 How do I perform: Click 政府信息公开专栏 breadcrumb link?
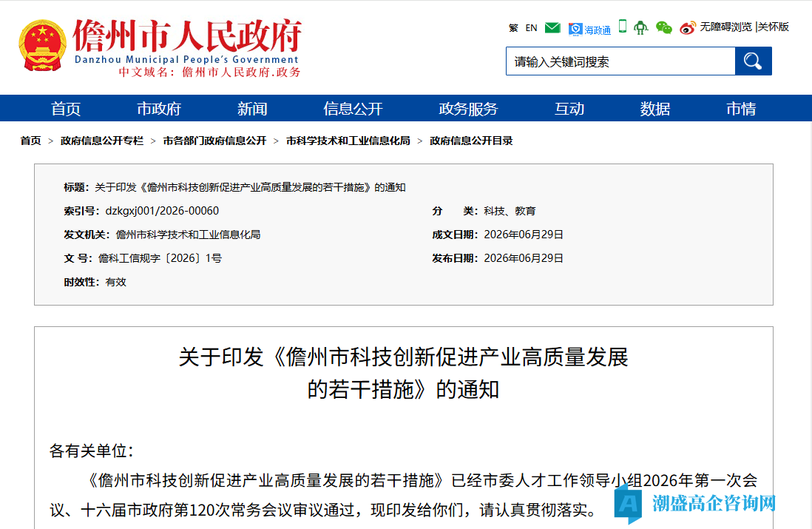(102, 141)
